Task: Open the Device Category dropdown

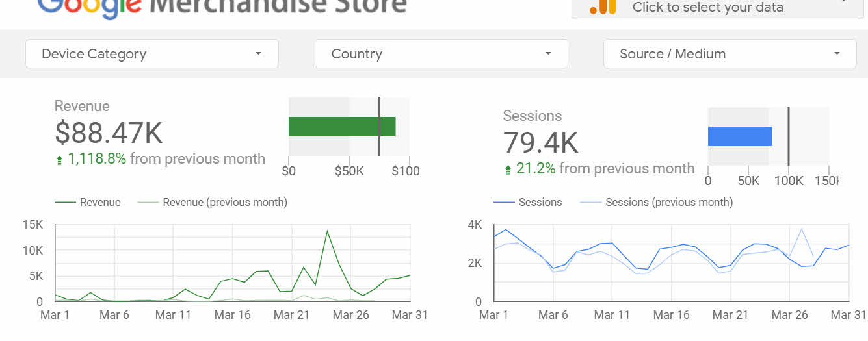Action: point(151,54)
